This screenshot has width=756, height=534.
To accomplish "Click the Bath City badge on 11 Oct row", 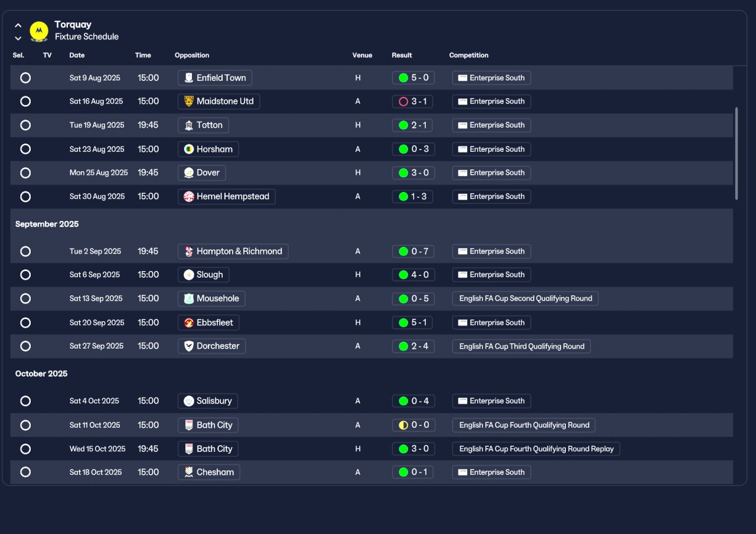I will click(x=188, y=425).
